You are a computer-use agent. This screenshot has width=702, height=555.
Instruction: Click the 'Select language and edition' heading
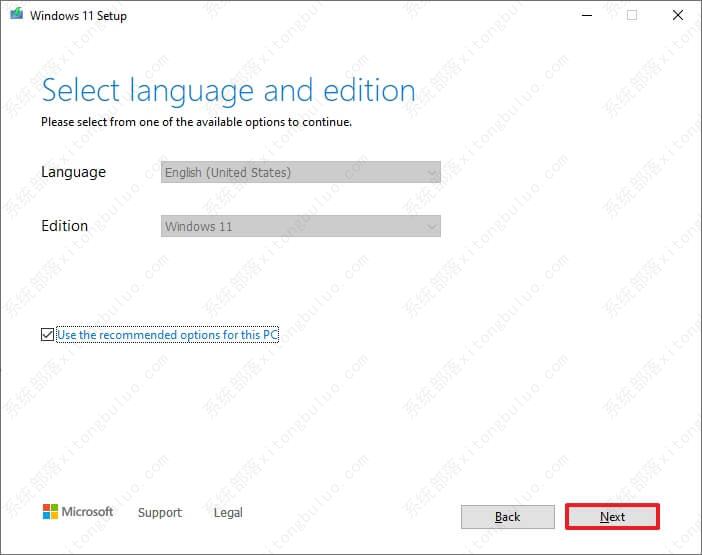(228, 90)
